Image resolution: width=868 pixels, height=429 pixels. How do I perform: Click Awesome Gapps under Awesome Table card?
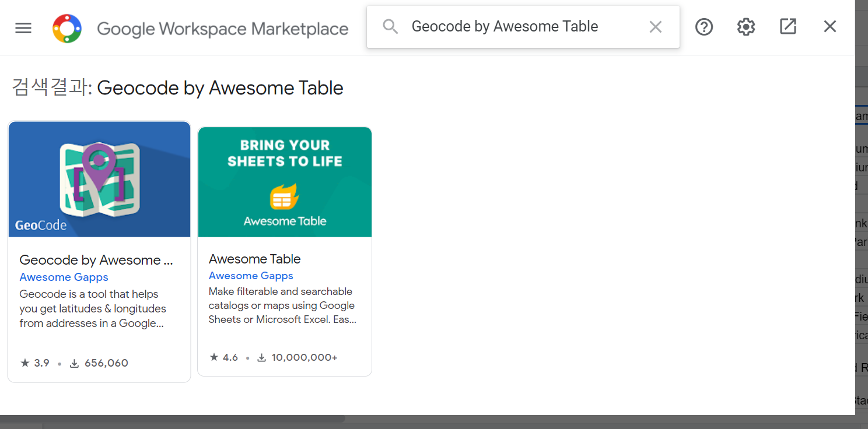251,276
